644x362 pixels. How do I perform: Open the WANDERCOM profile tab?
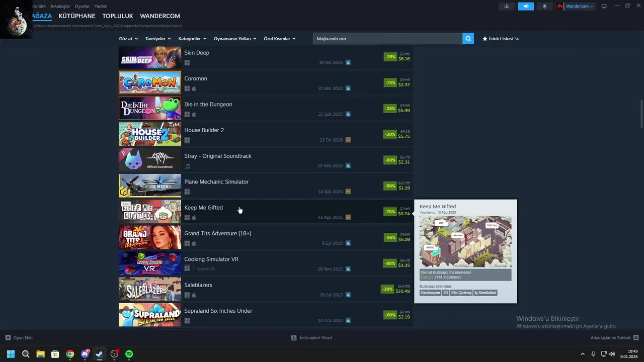(x=160, y=16)
